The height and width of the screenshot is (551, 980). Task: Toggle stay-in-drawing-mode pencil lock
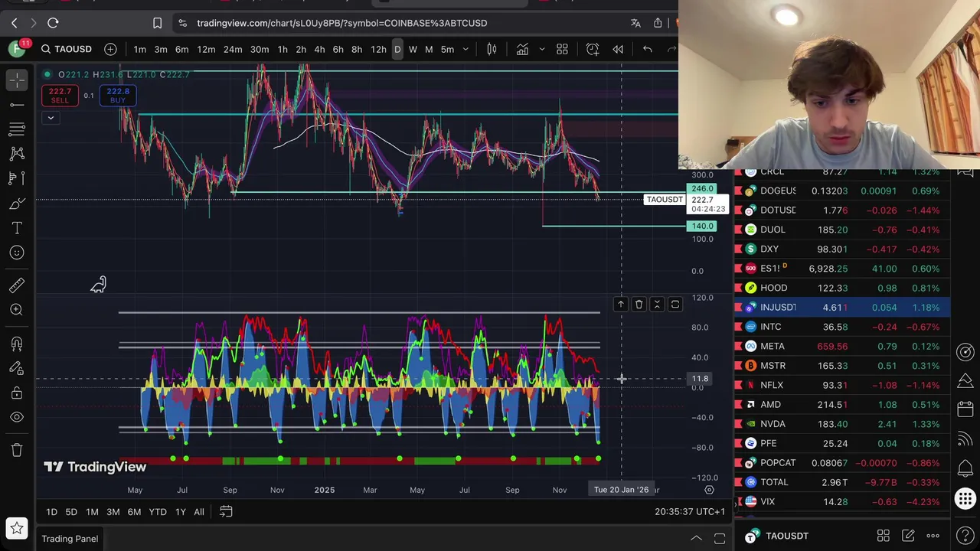click(x=17, y=368)
